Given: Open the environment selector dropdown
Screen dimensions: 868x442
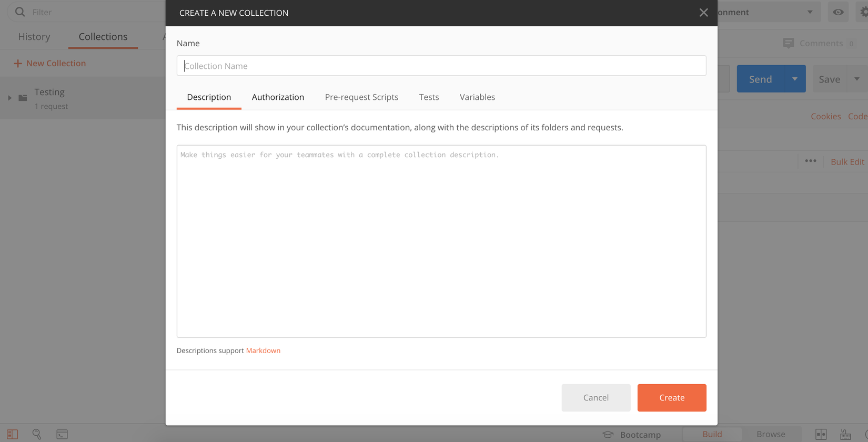Looking at the screenshot, I should point(810,12).
